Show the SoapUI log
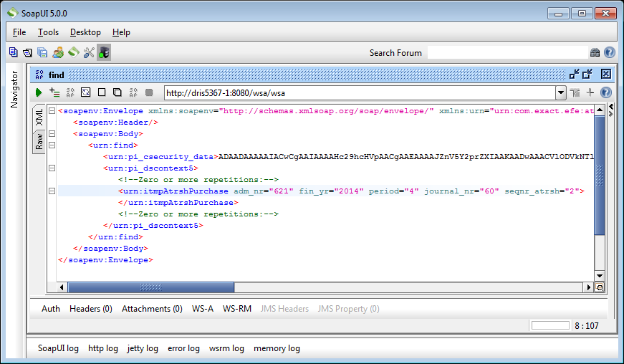Viewport: 624px width, 364px height. (x=58, y=348)
